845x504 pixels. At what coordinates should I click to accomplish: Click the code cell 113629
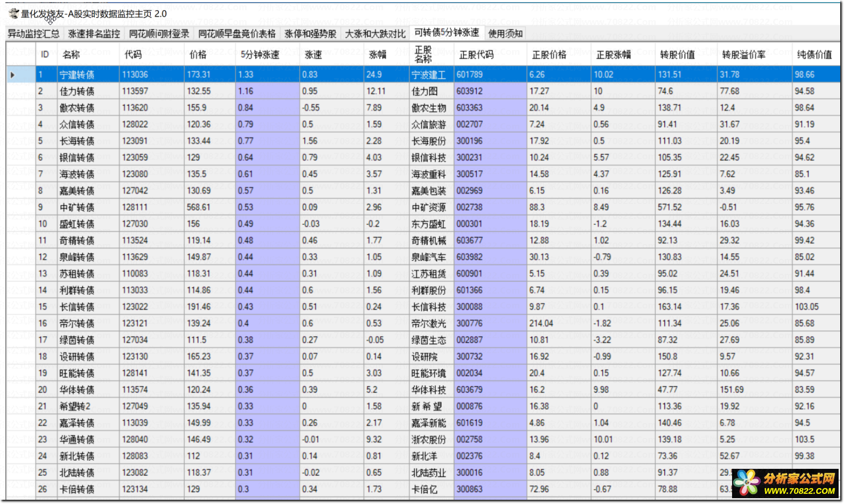[x=151, y=257]
